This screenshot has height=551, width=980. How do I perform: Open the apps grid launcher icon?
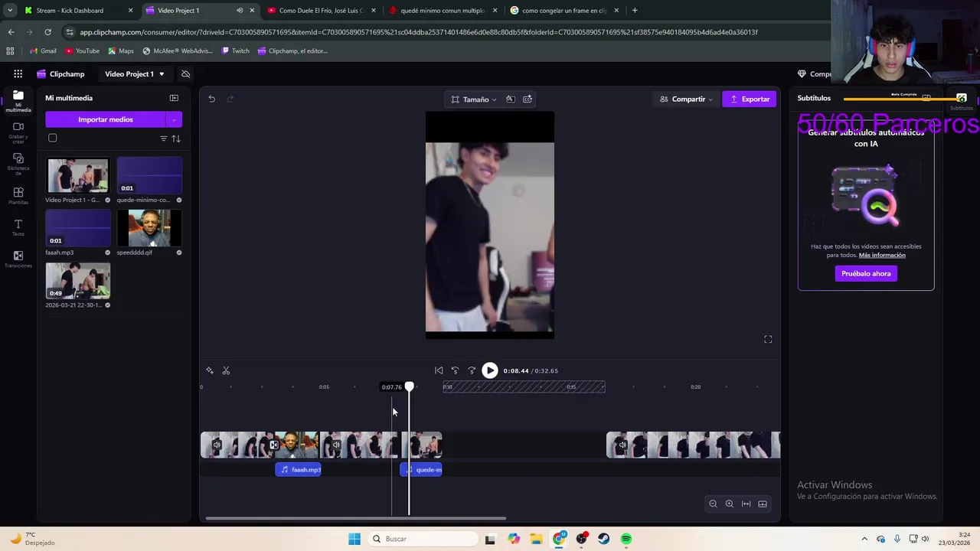click(x=18, y=74)
